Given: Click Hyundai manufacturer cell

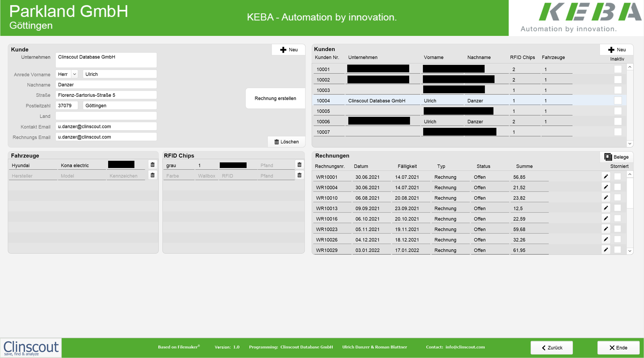Looking at the screenshot, I should point(33,165).
